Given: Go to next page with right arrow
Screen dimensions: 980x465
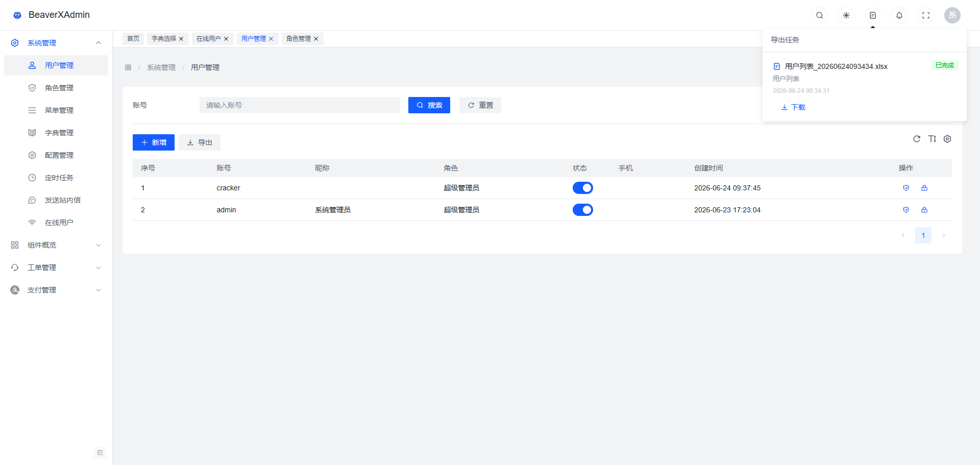Looking at the screenshot, I should [944, 235].
